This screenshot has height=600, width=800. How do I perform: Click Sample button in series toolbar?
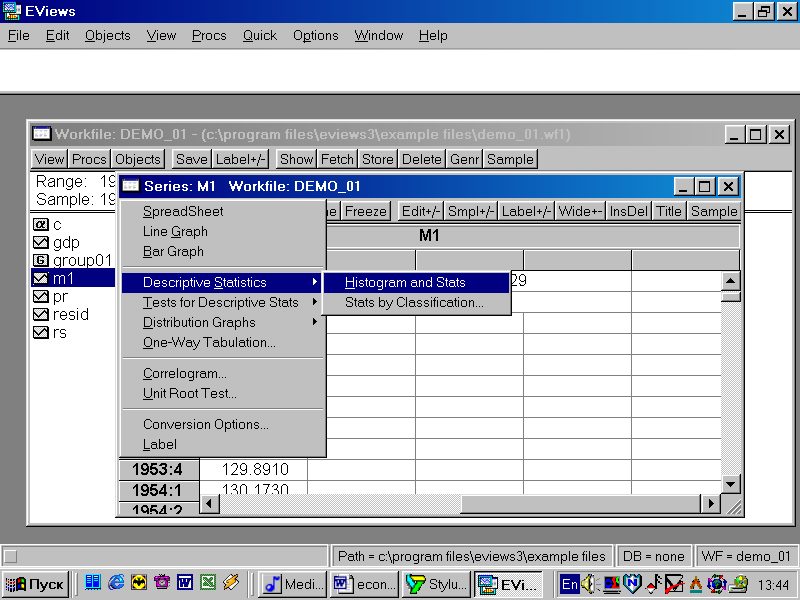click(714, 211)
